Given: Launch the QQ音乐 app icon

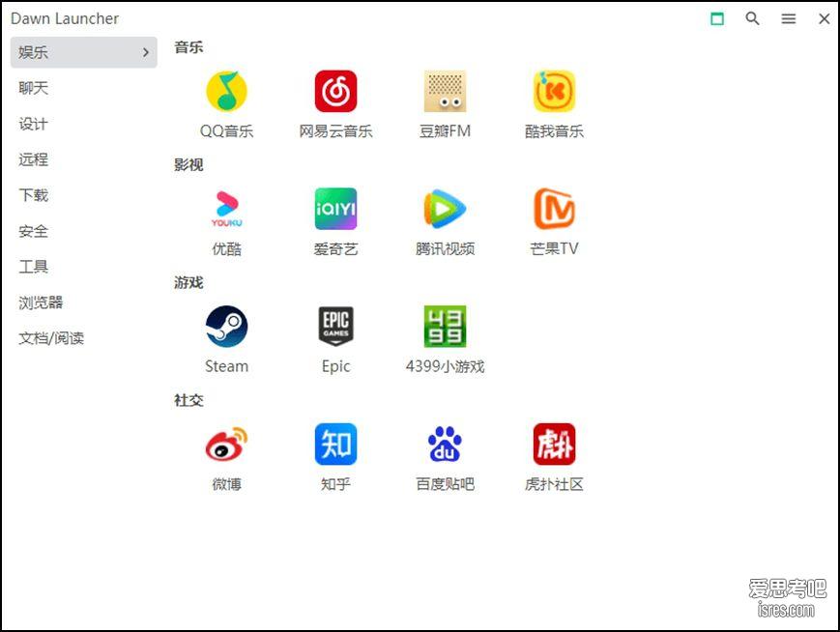Looking at the screenshot, I should 226,91.
